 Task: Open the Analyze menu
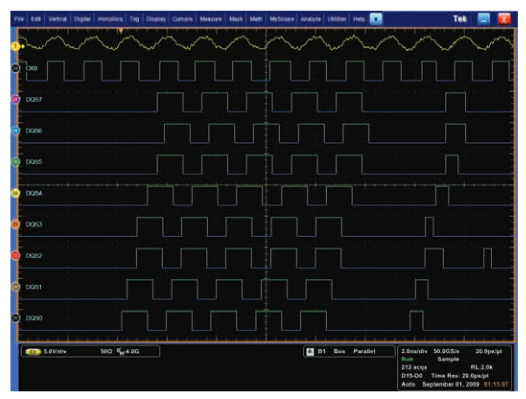coord(310,19)
